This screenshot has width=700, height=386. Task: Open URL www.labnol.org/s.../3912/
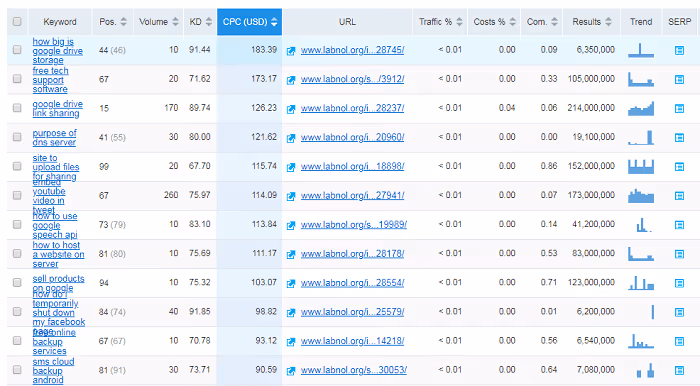(352, 79)
